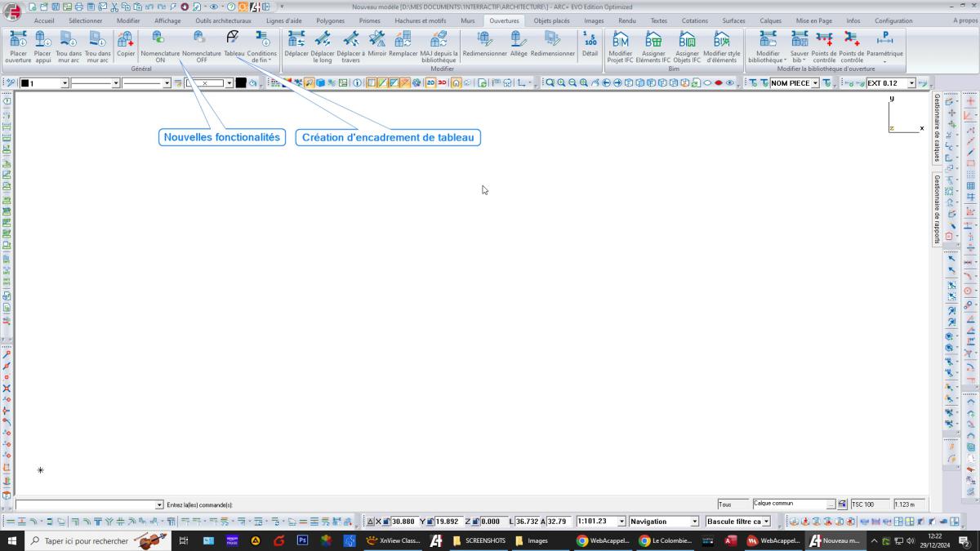Switch to the Murs ribbon tab
Image resolution: width=980 pixels, height=551 pixels.
(x=467, y=20)
